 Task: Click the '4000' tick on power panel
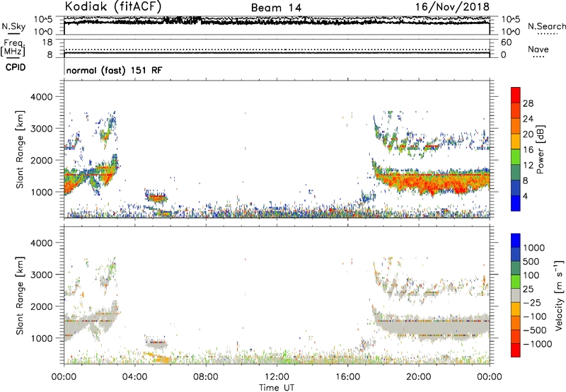(x=41, y=97)
